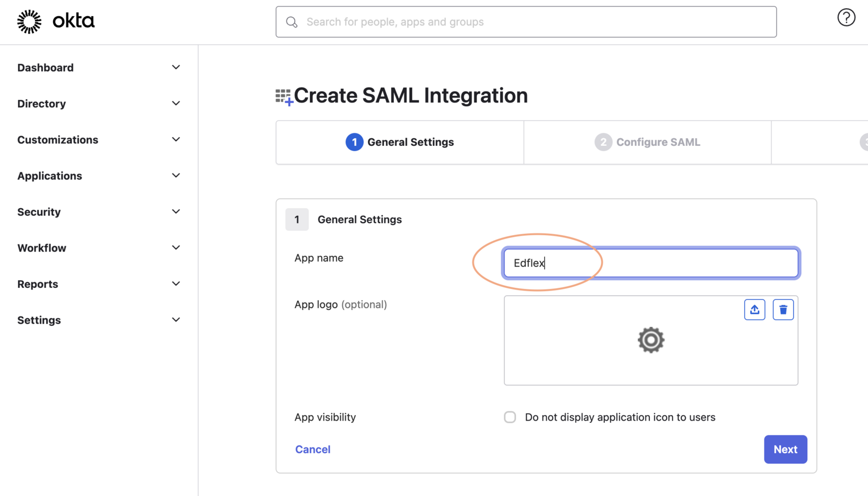Image resolution: width=868 pixels, height=496 pixels.
Task: Click the Cancel link
Action: (313, 449)
